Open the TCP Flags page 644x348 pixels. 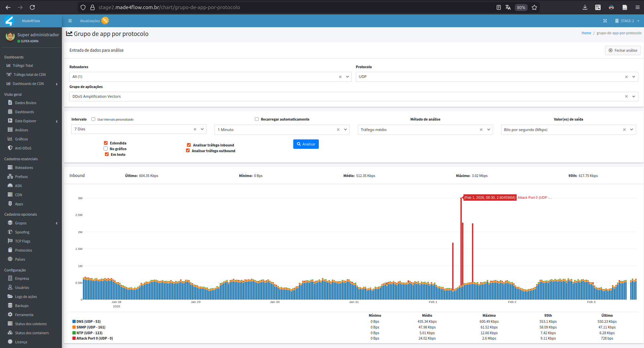click(23, 241)
